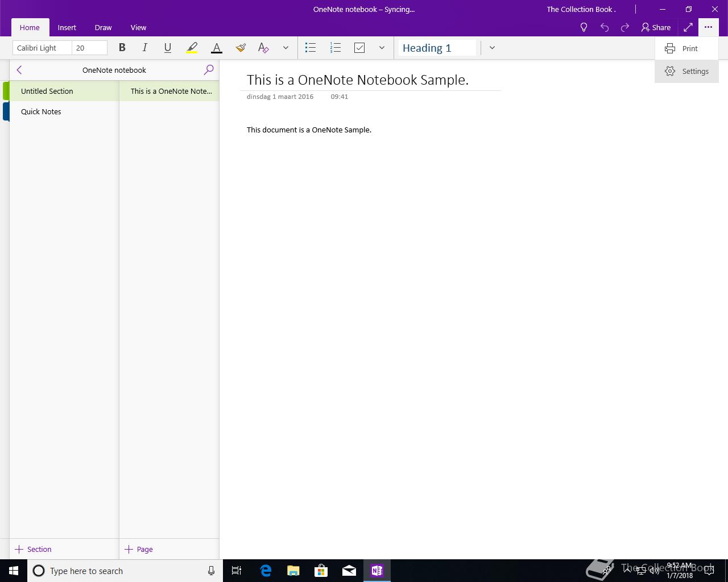Open Mail app from taskbar
728x582 pixels.
coord(349,571)
